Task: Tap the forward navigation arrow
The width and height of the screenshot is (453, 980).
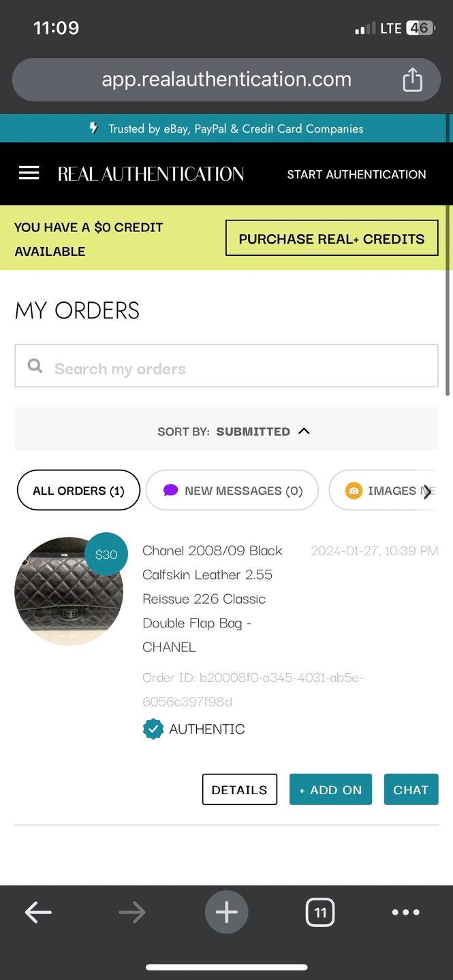Action: point(132,913)
